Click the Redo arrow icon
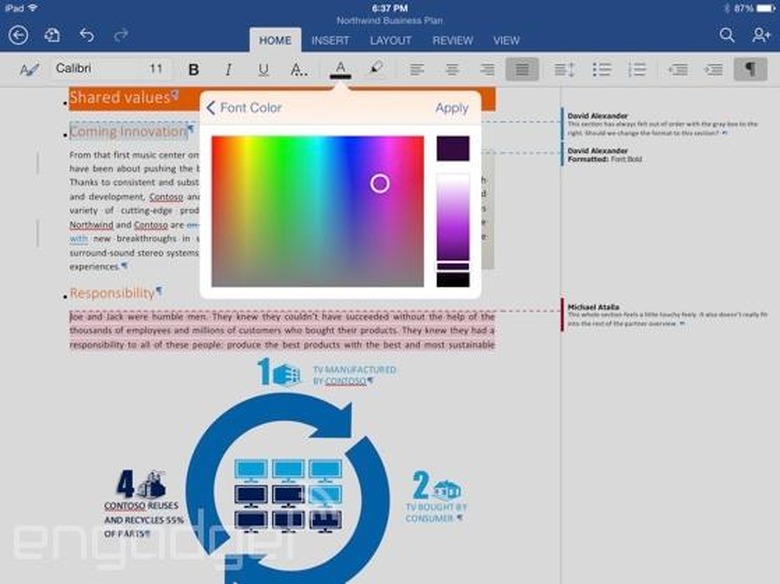 (x=121, y=35)
